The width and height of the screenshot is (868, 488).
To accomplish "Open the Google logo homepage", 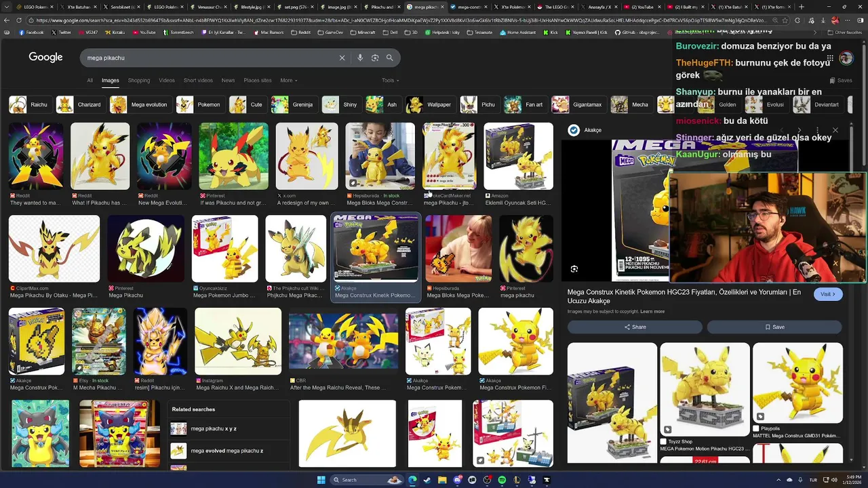I will pyautogui.click(x=45, y=58).
